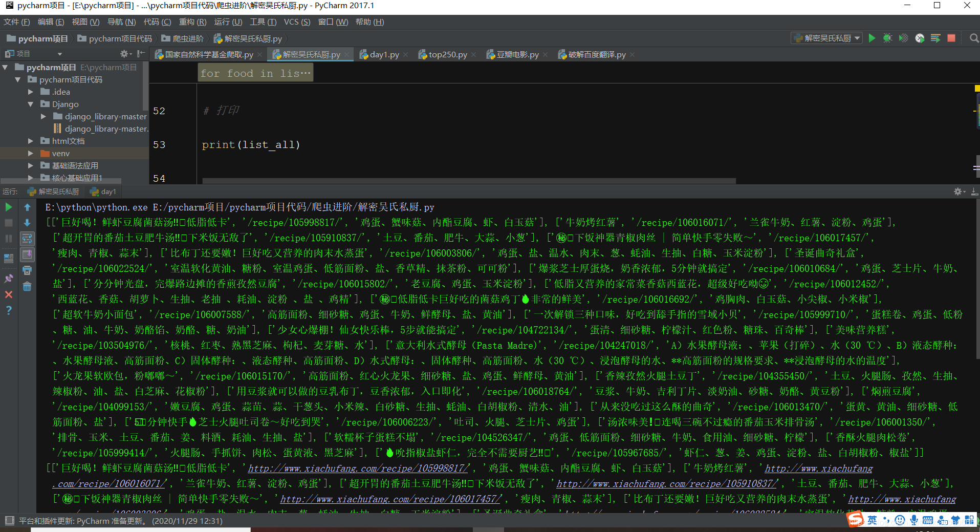Expand the .idea folder
This screenshot has height=532, width=980.
coord(31,92)
